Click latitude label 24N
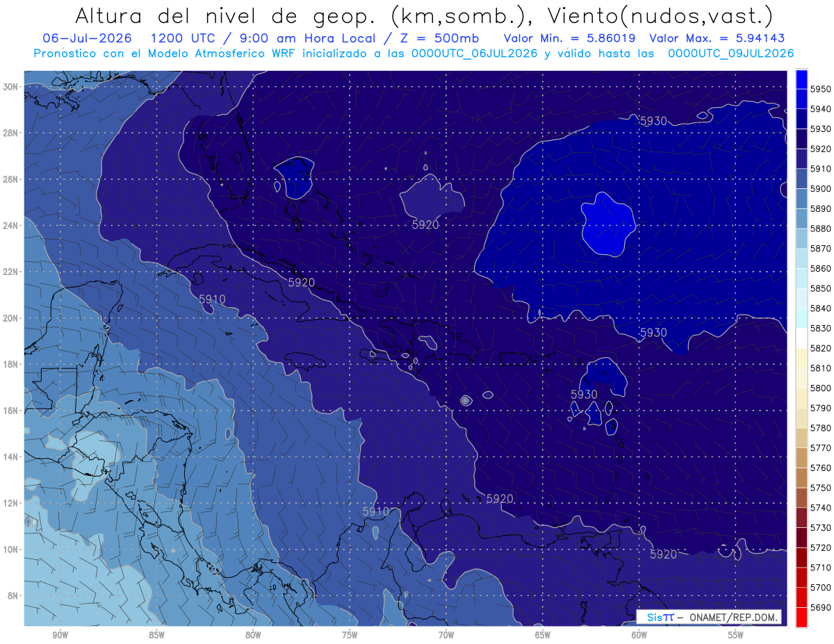Viewport: 834px width, 644px height. click(x=10, y=225)
